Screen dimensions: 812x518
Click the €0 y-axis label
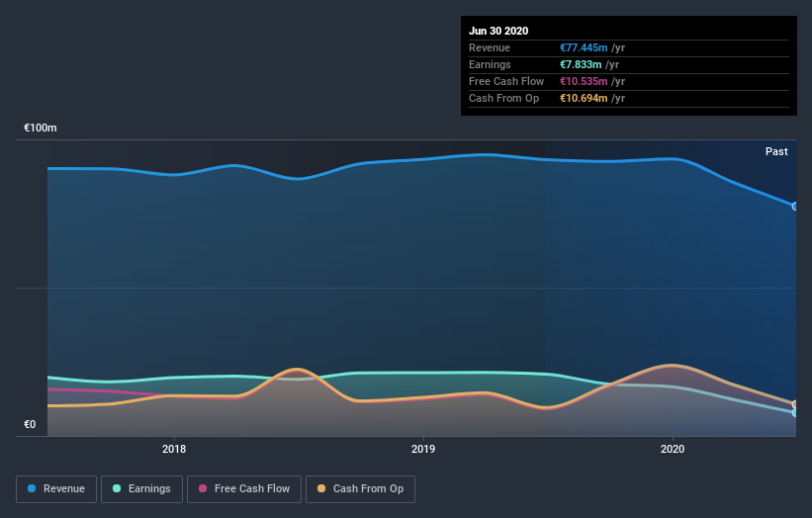pyautogui.click(x=30, y=424)
